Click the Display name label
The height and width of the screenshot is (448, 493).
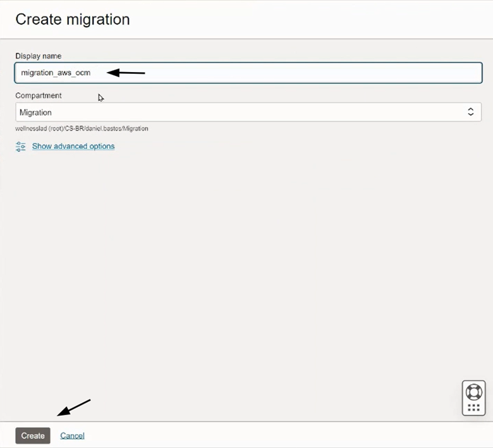pyautogui.click(x=39, y=56)
